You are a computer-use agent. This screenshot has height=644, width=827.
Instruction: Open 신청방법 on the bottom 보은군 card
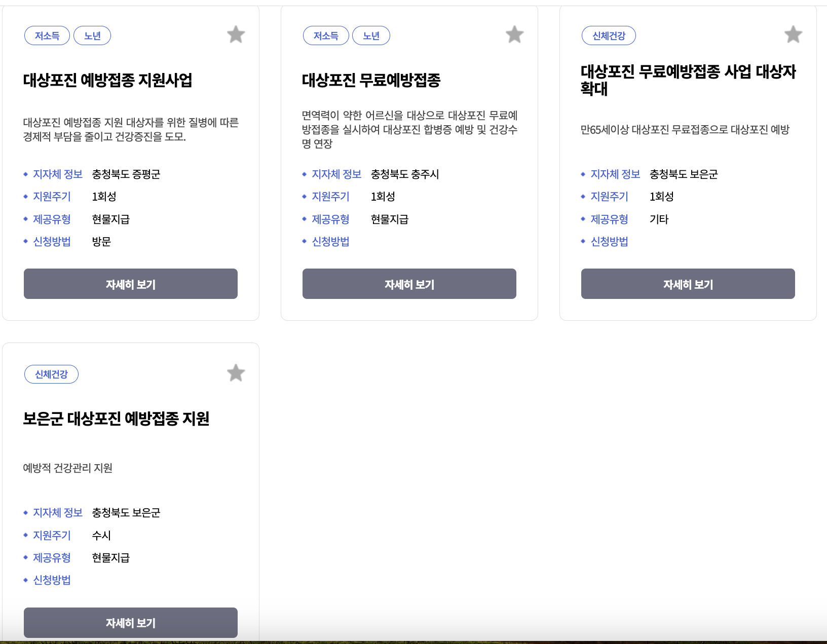[52, 580]
